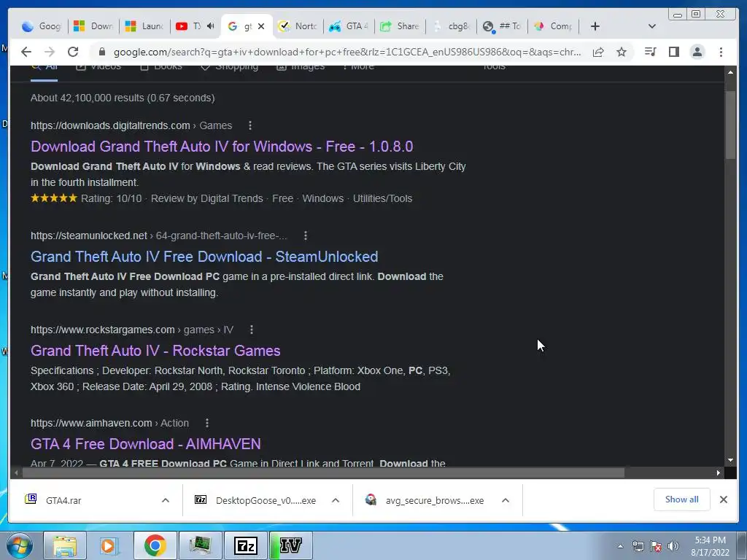Screen dimensions: 747x560
Task: Open the volume speaker tray icon
Action: (x=673, y=546)
